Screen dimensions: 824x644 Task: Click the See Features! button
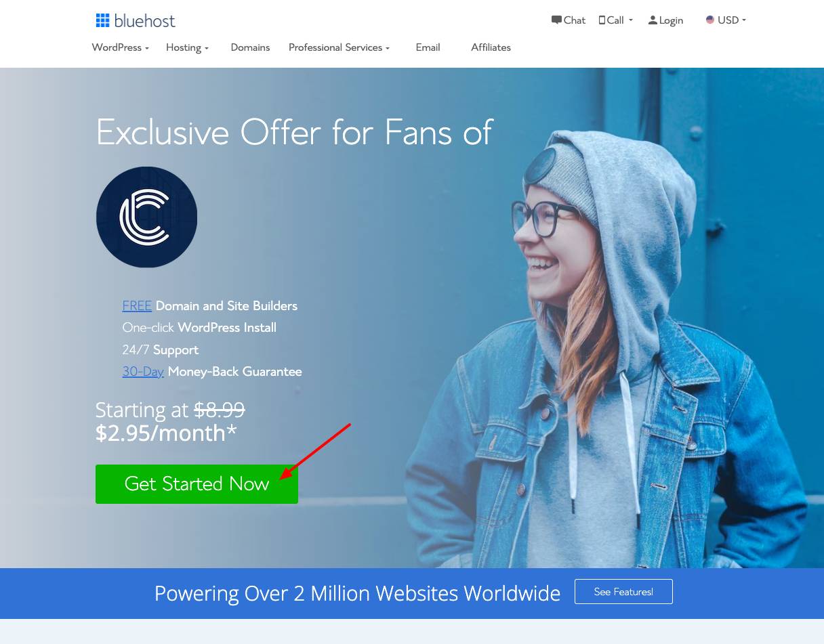(623, 591)
